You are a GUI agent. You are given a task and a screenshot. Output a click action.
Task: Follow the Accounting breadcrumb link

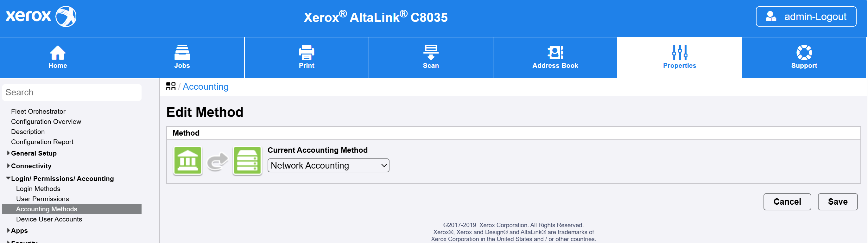click(206, 86)
